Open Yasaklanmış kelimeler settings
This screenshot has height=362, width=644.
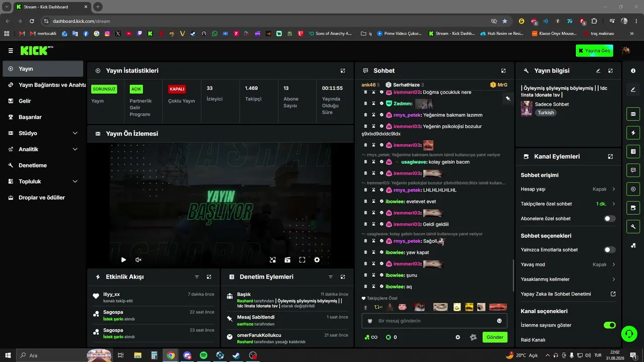click(x=569, y=279)
